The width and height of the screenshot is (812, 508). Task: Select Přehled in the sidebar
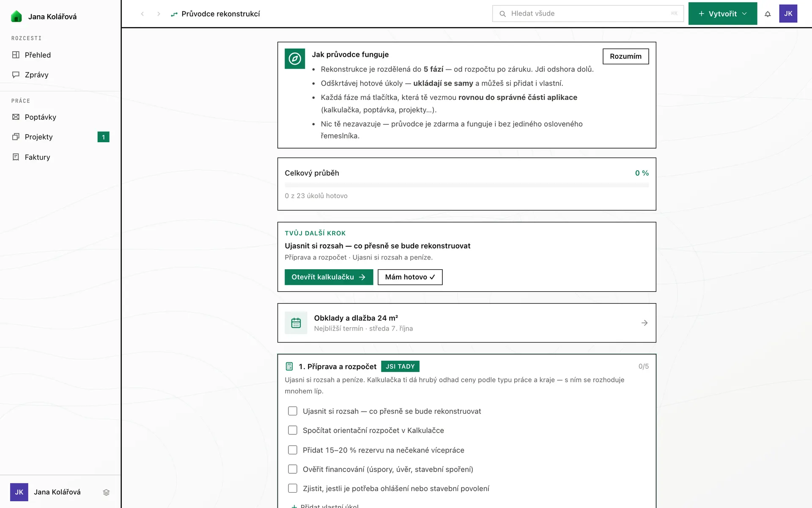[x=60, y=55]
